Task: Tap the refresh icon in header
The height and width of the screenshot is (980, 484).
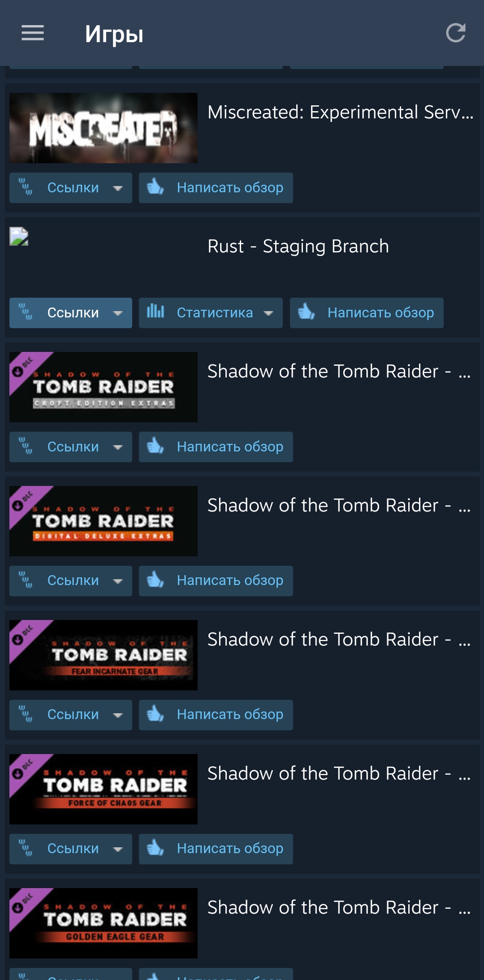Action: 456,33
